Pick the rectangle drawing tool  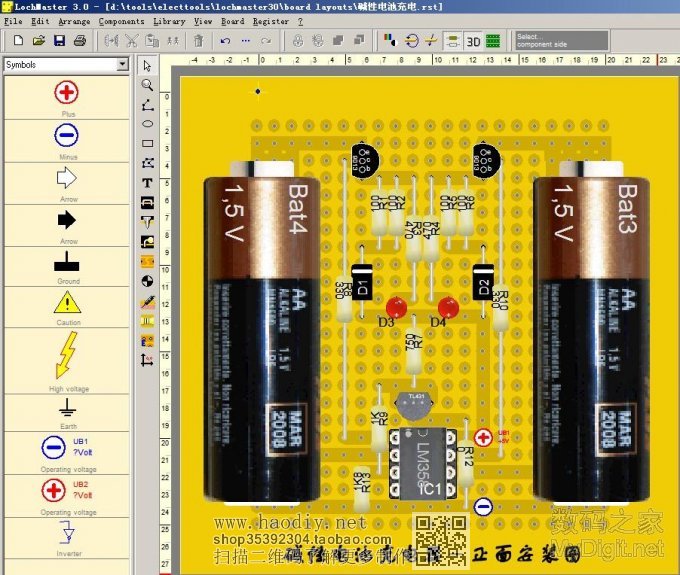pos(148,144)
